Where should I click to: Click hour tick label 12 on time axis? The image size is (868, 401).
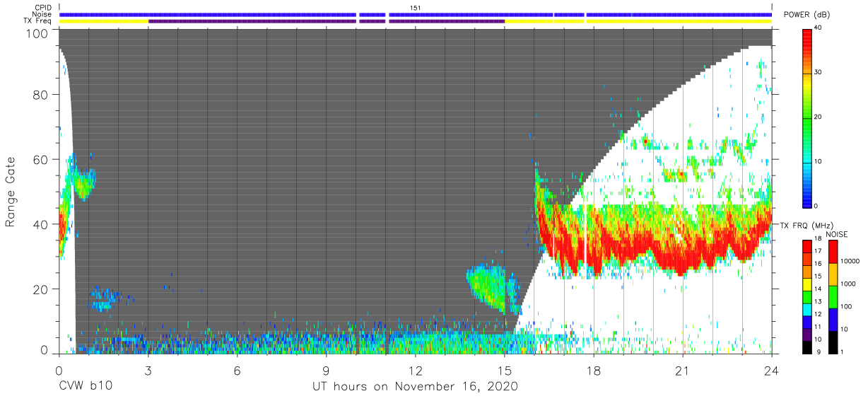[x=416, y=370]
